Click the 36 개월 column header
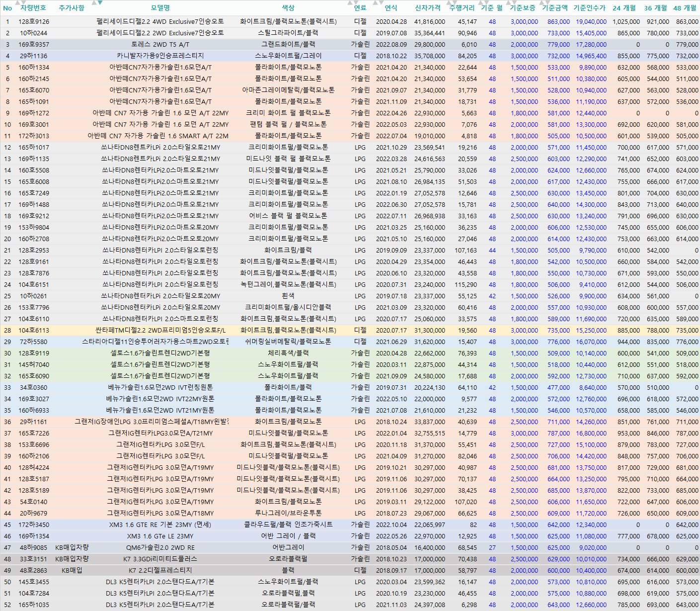The width and height of the screenshot is (700, 611). tap(656, 8)
